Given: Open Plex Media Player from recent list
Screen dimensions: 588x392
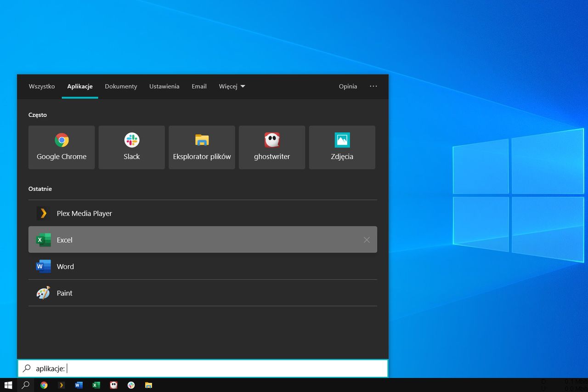Looking at the screenshot, I should 203,213.
